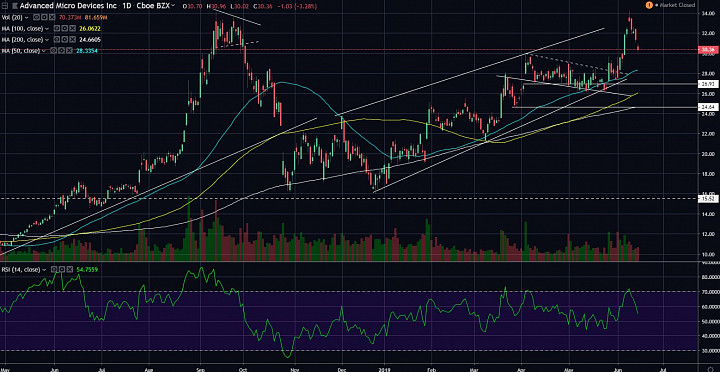Click the MA 100 value 26.0622
This screenshot has height=372, width=720.
click(x=90, y=28)
